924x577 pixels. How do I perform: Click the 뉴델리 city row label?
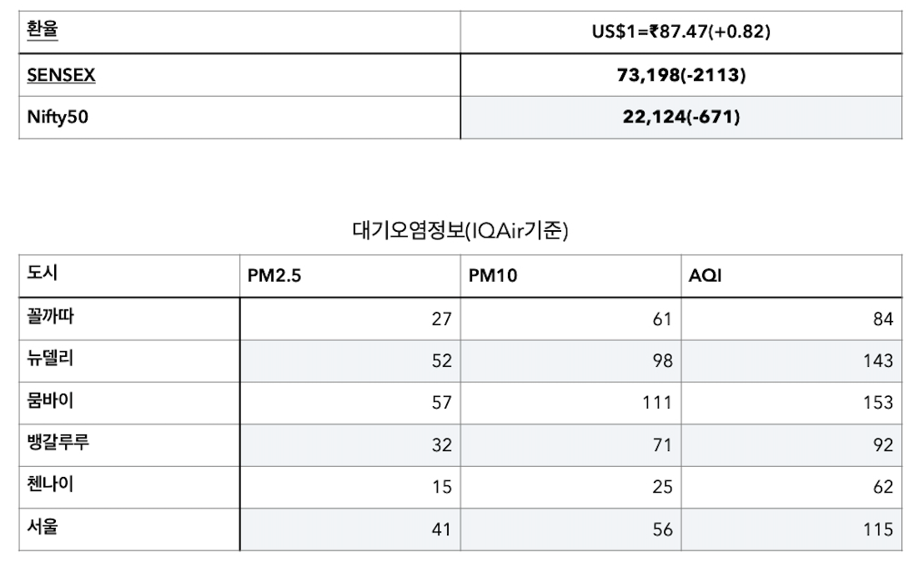pos(50,358)
